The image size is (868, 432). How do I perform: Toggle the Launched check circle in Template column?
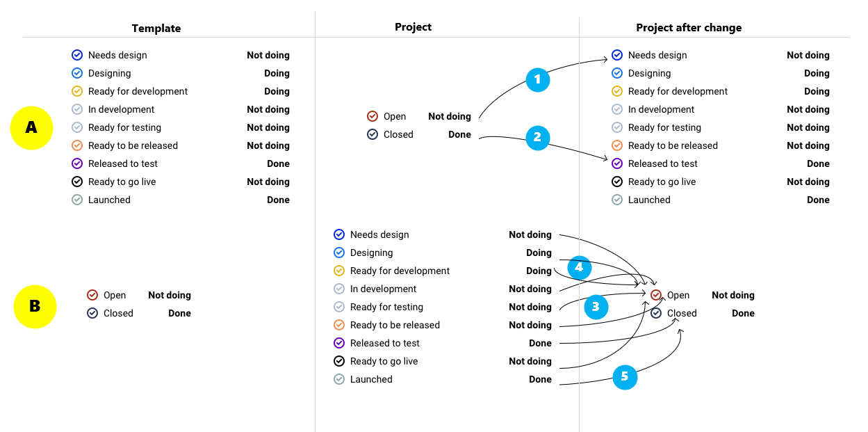coord(77,200)
